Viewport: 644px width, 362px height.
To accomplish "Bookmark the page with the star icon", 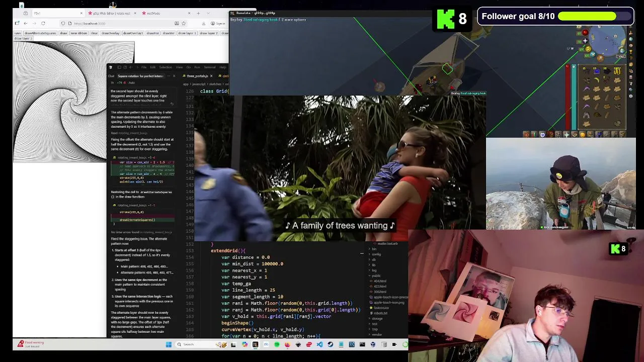I will coord(184,23).
